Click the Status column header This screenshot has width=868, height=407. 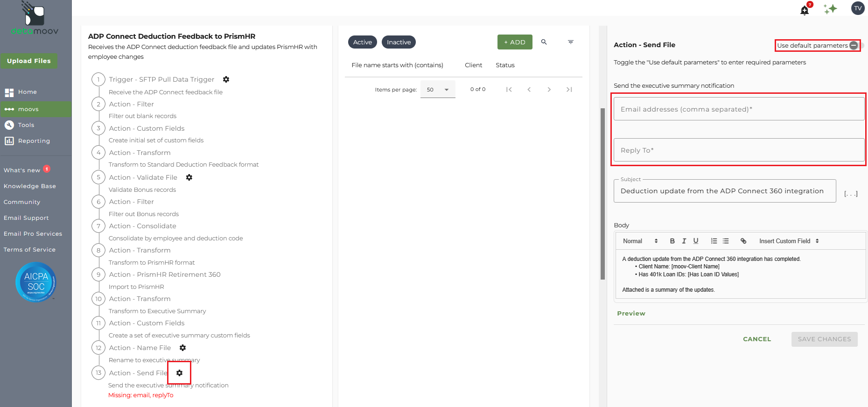pos(505,65)
